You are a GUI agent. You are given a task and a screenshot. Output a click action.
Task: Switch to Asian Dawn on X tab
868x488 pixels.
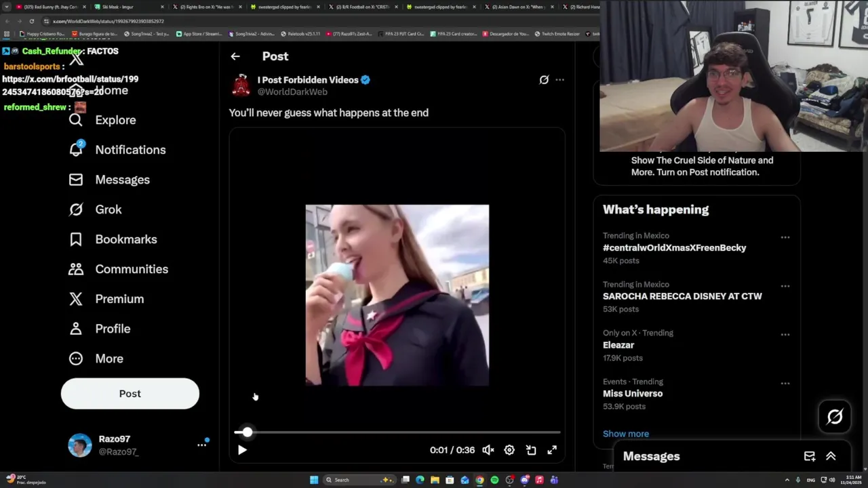pos(519,7)
